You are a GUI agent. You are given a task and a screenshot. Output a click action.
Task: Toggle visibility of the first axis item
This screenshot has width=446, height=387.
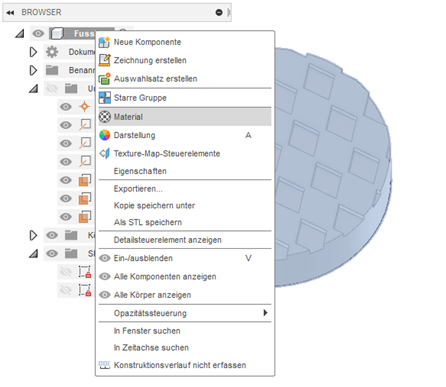pyautogui.click(x=66, y=125)
